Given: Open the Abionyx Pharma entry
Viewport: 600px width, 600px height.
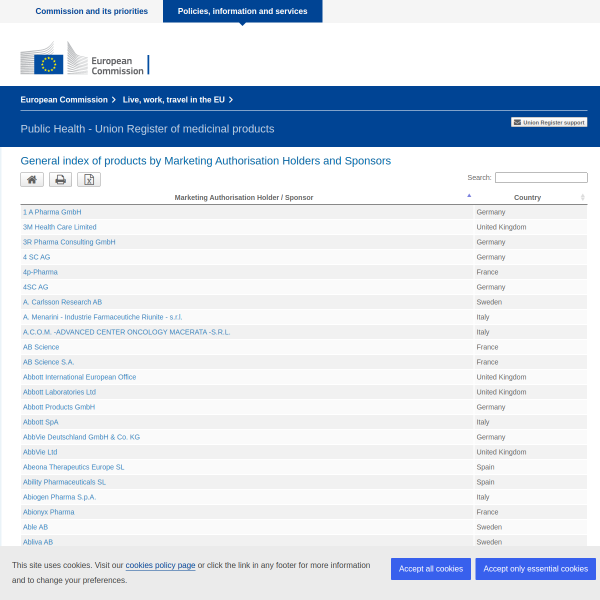Looking at the screenshot, I should (x=49, y=512).
